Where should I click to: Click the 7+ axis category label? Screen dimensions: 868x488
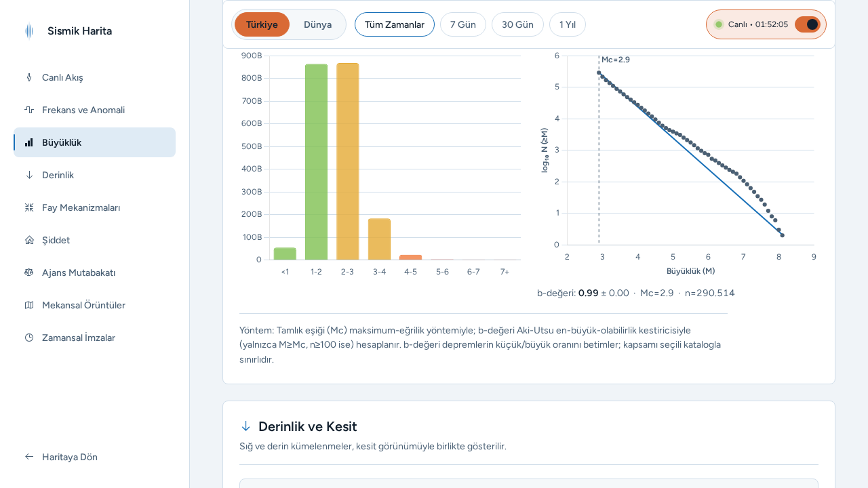click(x=505, y=272)
